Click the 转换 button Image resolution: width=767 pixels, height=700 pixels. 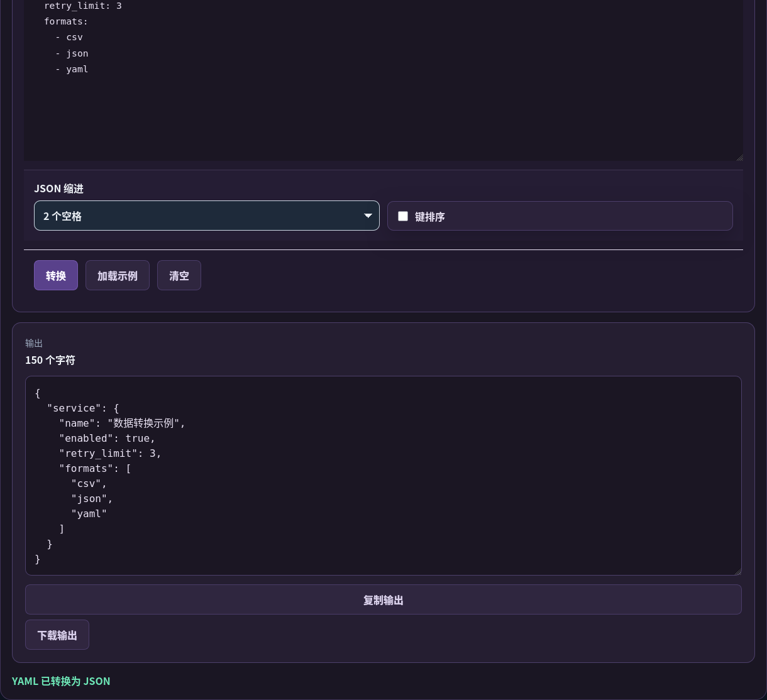pyautogui.click(x=56, y=275)
